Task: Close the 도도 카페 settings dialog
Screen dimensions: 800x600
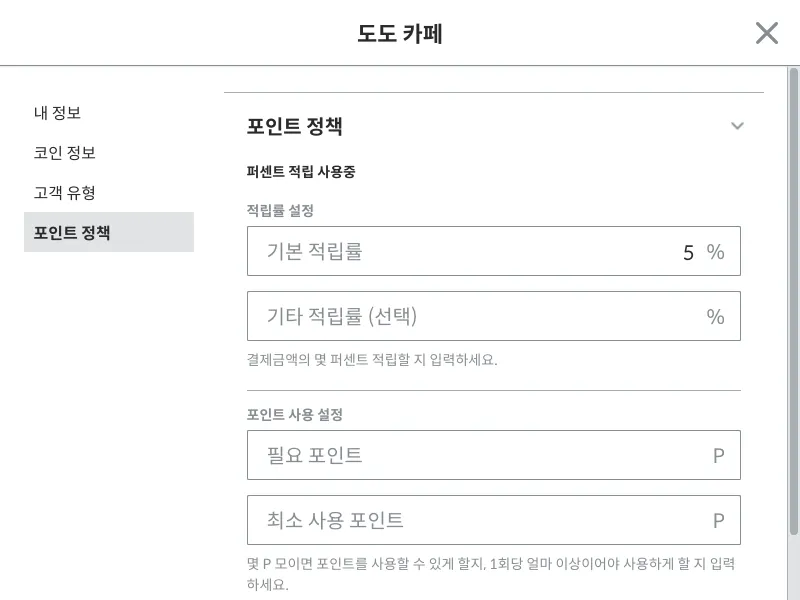Action: (x=766, y=33)
